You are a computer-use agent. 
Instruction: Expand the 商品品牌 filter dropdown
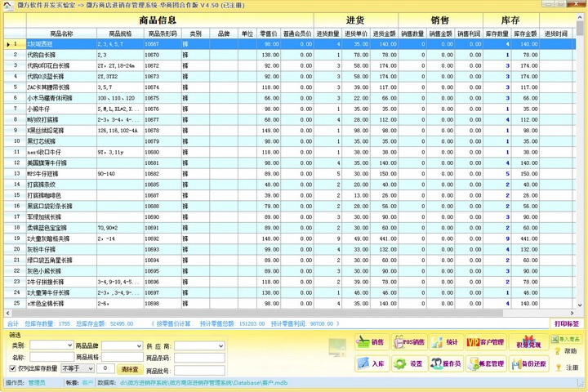[139, 346]
